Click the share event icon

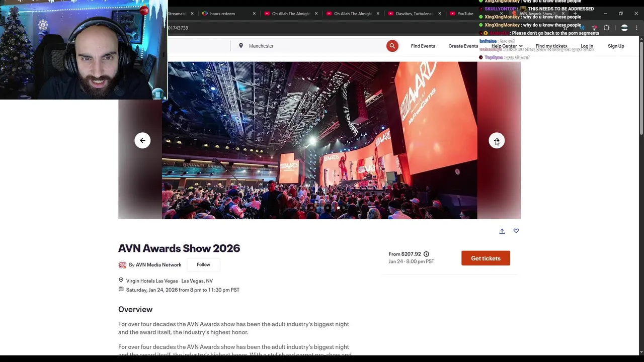point(502,231)
